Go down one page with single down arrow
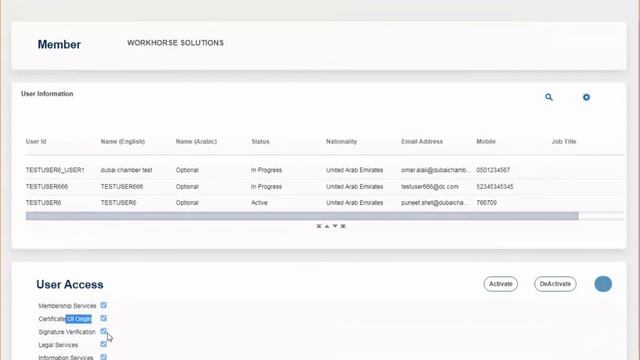640x360 pixels. tap(335, 226)
